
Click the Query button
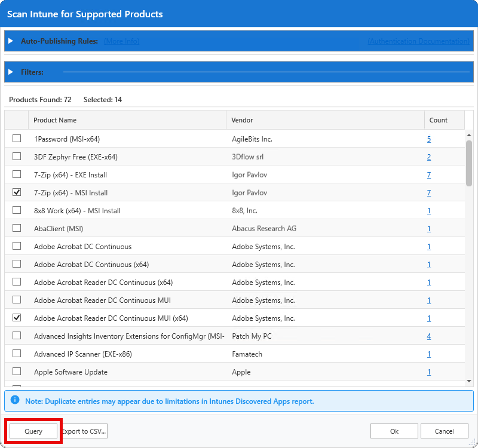[x=33, y=431]
